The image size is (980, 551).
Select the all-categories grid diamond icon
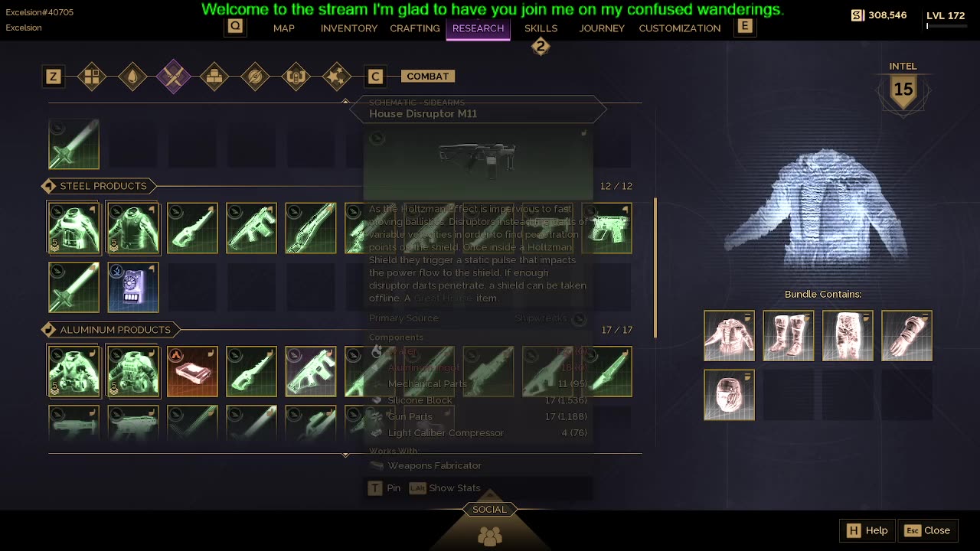point(92,77)
